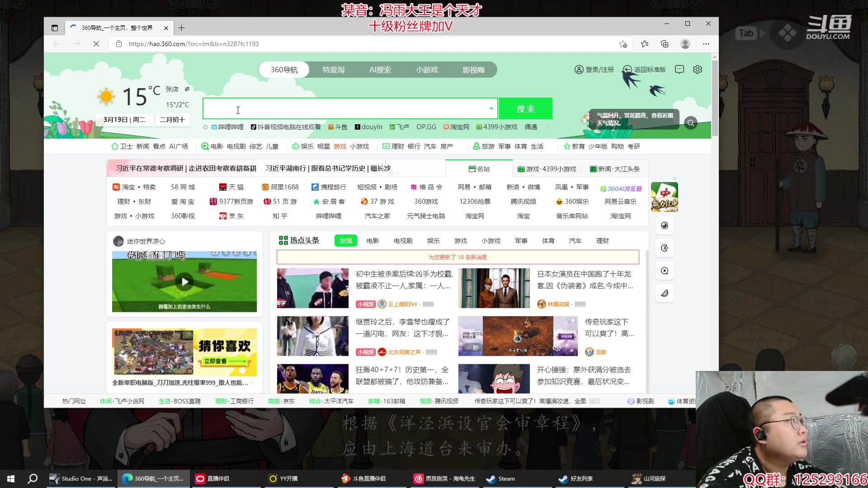Expand the chevron next to 偶遇 shortcut
The width and height of the screenshot is (868, 488).
pyautogui.click(x=548, y=127)
